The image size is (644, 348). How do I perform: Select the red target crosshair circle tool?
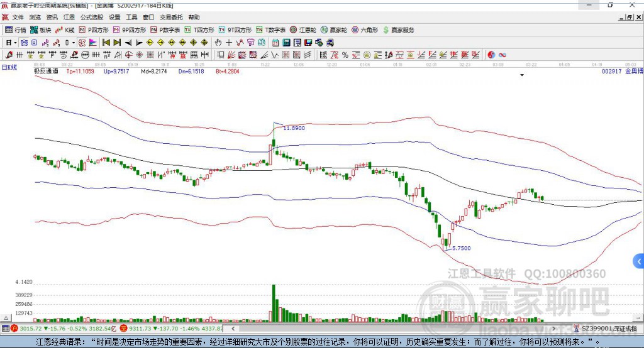coord(128,55)
